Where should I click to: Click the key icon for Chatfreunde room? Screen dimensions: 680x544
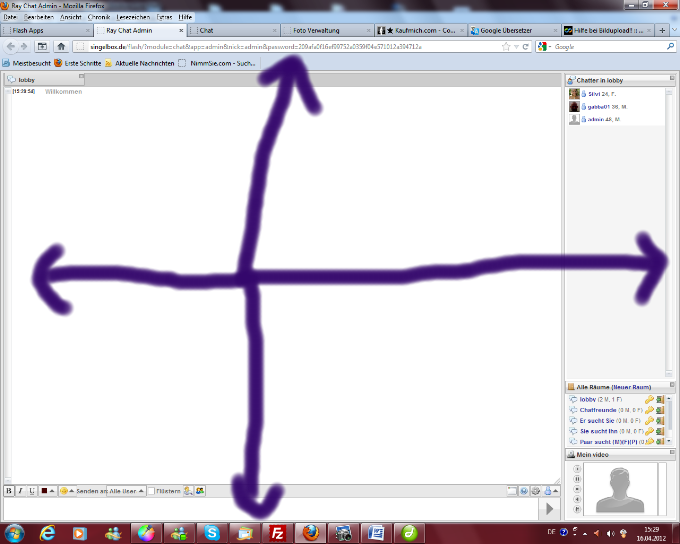tap(649, 410)
